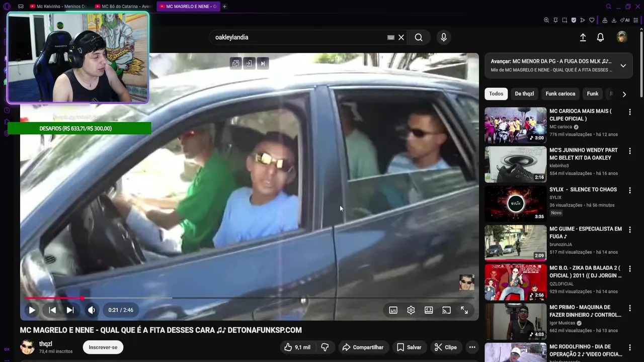Open more actions under the video
This screenshot has height=362, width=644.
point(472,347)
